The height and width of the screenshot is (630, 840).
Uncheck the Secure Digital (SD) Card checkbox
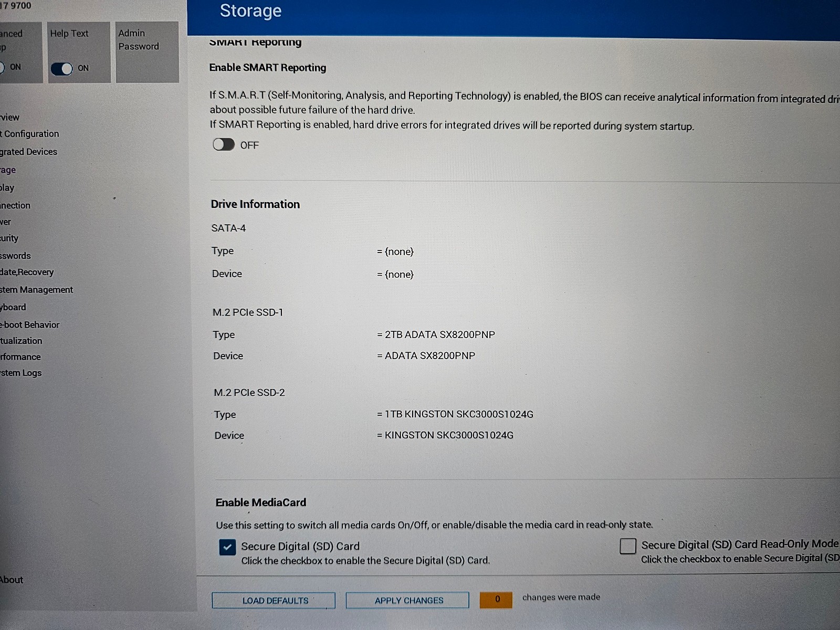(227, 547)
